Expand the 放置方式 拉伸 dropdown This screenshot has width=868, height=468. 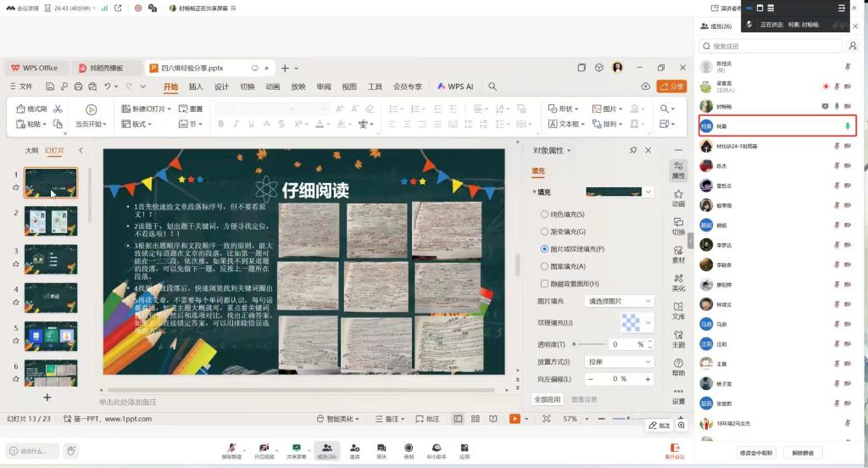pyautogui.click(x=620, y=361)
